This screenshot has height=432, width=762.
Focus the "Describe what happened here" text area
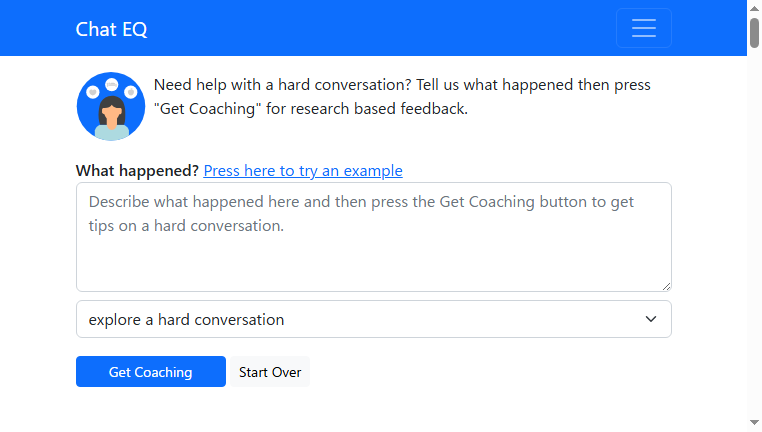(x=374, y=237)
